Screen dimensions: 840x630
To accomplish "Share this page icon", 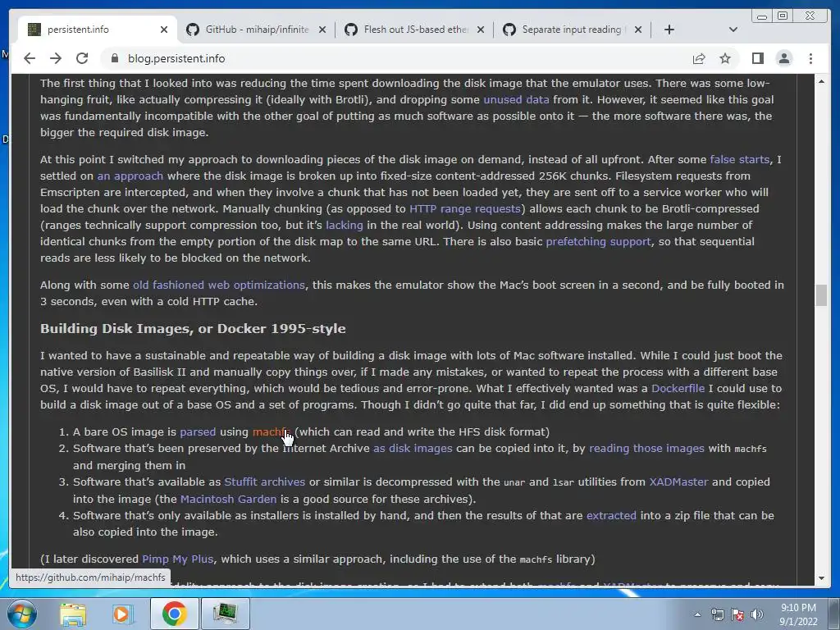I will coord(699,58).
